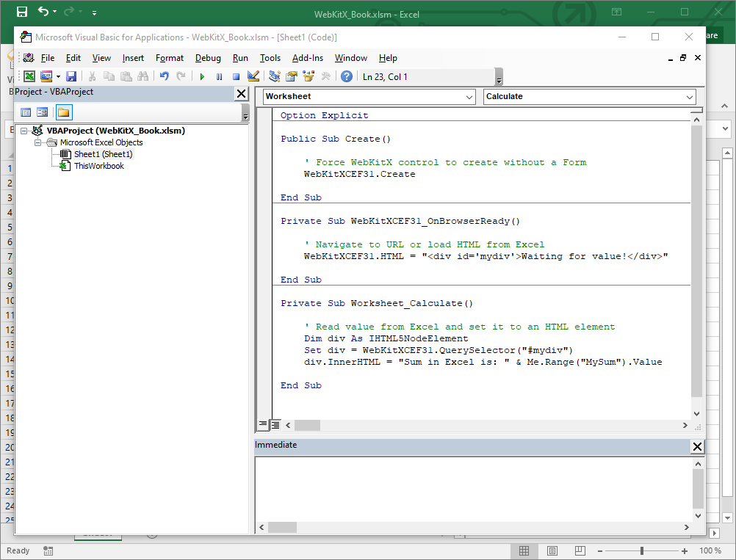Close the Immediate window
736x560 pixels.
point(698,446)
